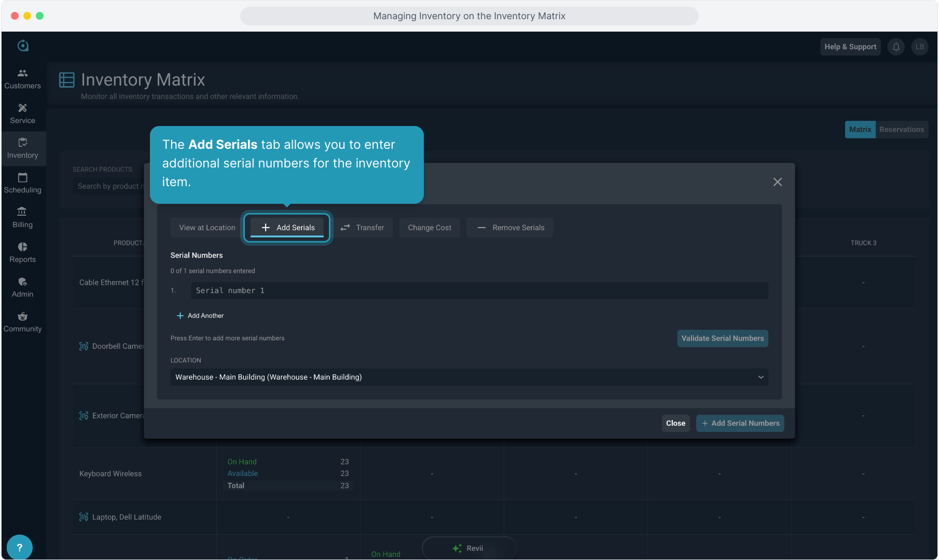Switch to Matrix view toggle
Viewport: 939px width, 560px height.
[860, 130]
